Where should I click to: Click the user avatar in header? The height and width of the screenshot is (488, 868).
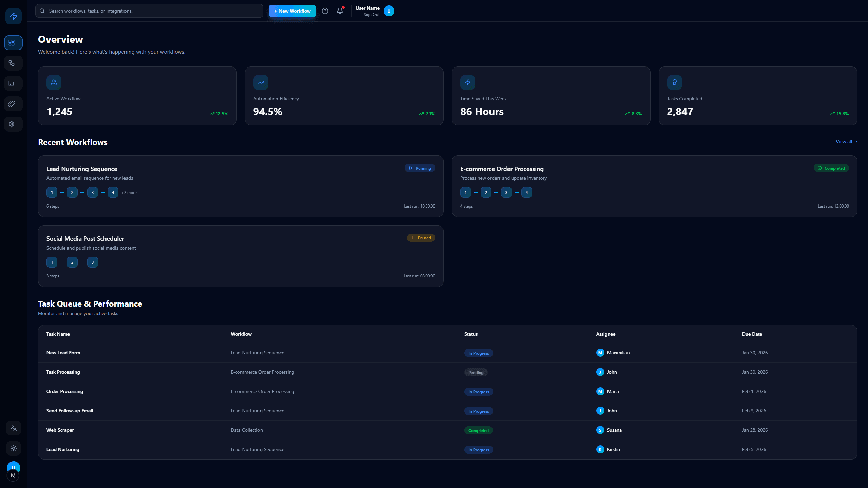[x=389, y=11]
